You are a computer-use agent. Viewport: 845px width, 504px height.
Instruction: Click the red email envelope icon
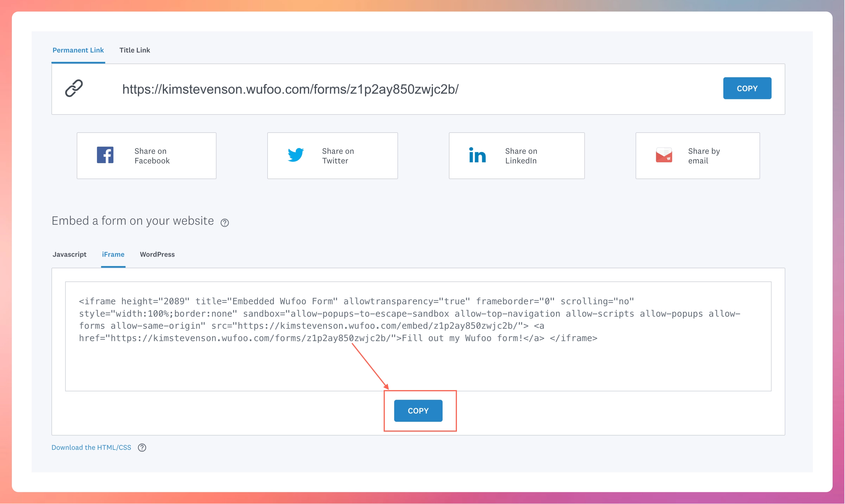(x=664, y=155)
